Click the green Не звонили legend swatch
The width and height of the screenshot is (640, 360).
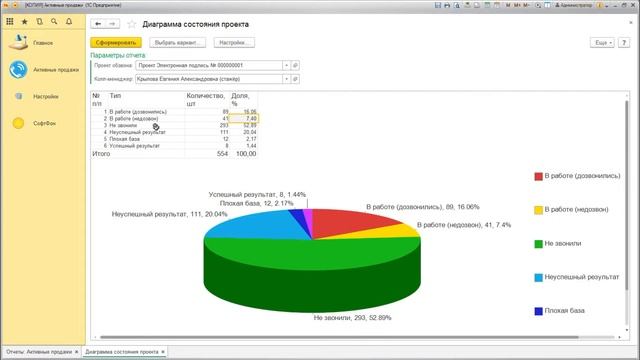538,244
